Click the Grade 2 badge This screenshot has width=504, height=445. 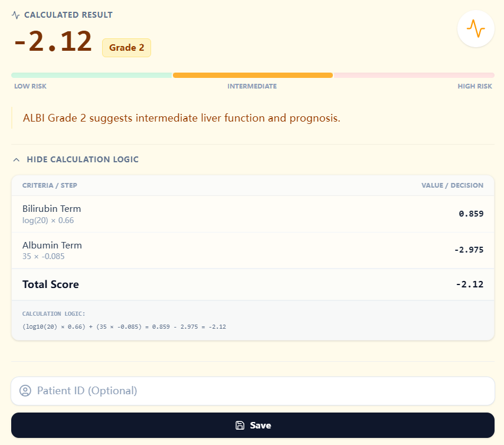click(126, 48)
